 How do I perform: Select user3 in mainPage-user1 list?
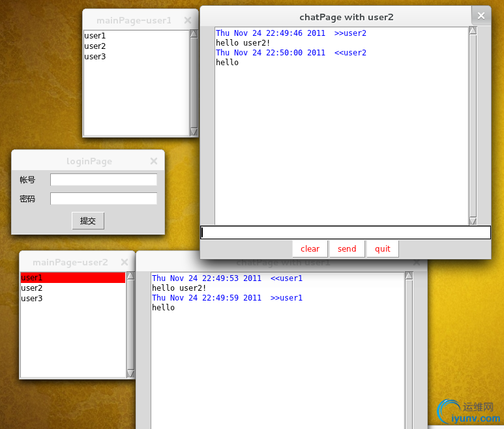(x=137, y=57)
